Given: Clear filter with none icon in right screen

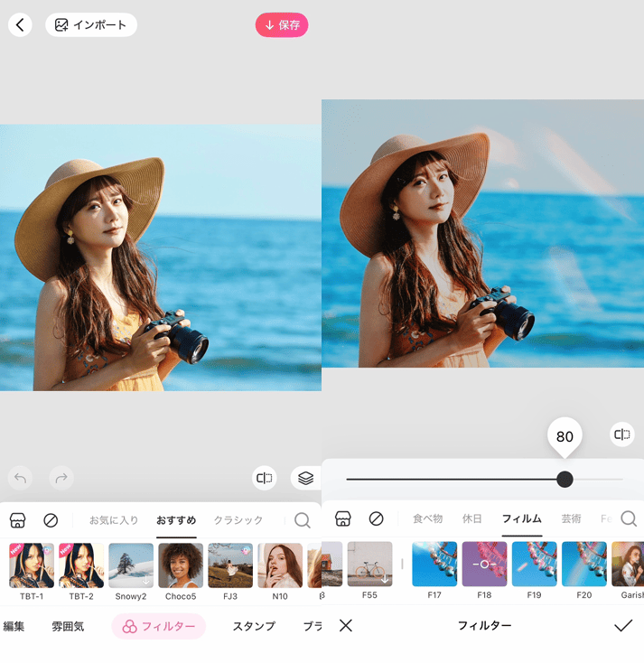Looking at the screenshot, I should pyautogui.click(x=376, y=518).
